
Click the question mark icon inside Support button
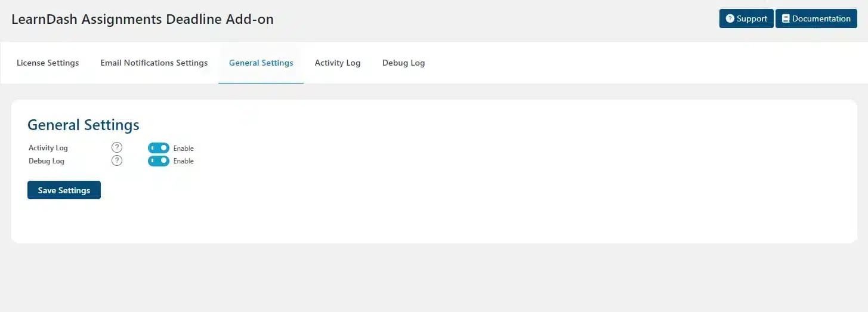click(x=730, y=18)
